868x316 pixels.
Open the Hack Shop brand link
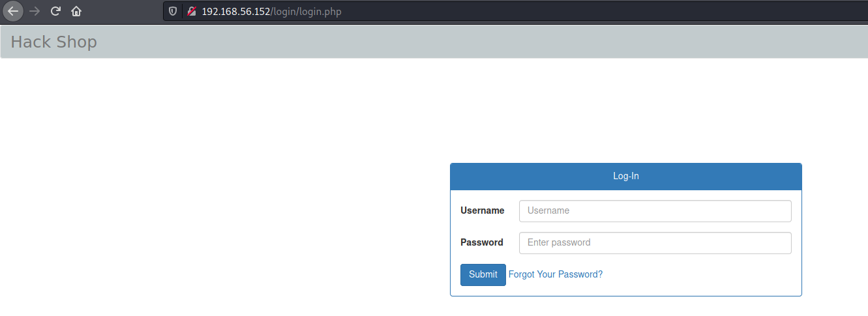pos(53,42)
